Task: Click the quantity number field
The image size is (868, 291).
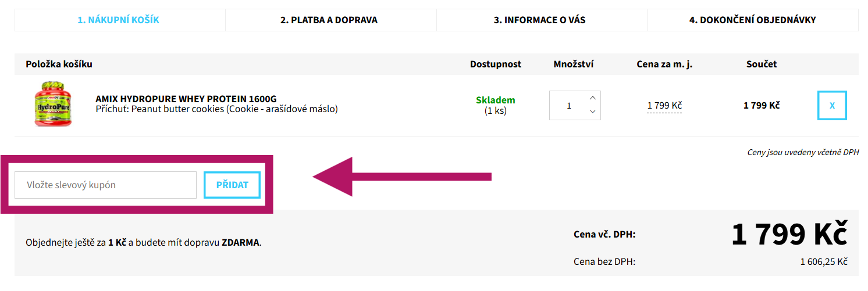Action: coord(568,106)
